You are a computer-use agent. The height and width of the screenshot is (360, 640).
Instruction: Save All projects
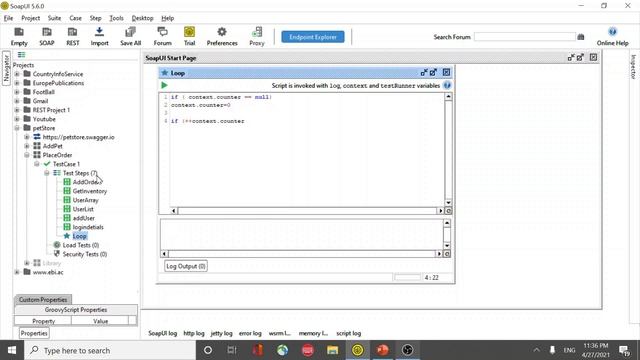(x=130, y=36)
